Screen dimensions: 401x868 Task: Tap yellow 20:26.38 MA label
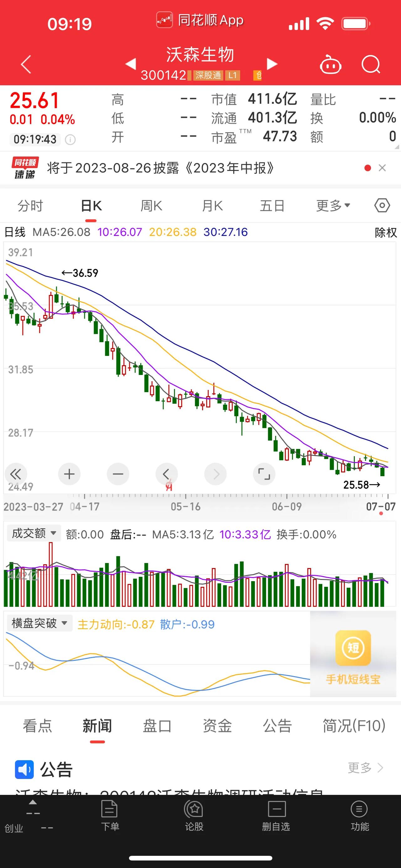[x=173, y=232]
